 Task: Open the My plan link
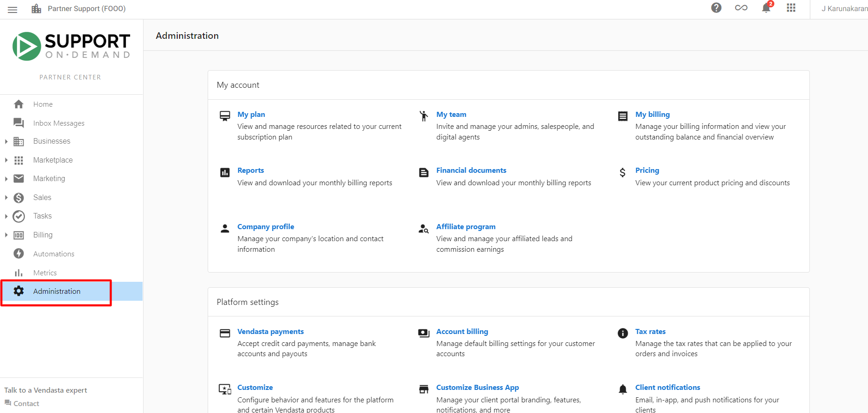[251, 115]
